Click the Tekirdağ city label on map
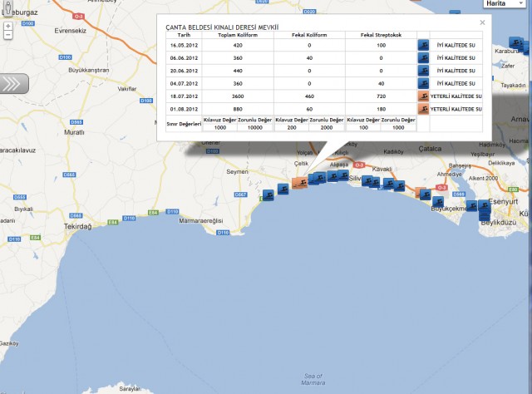The height and width of the screenshot is (394, 532). tap(81, 225)
